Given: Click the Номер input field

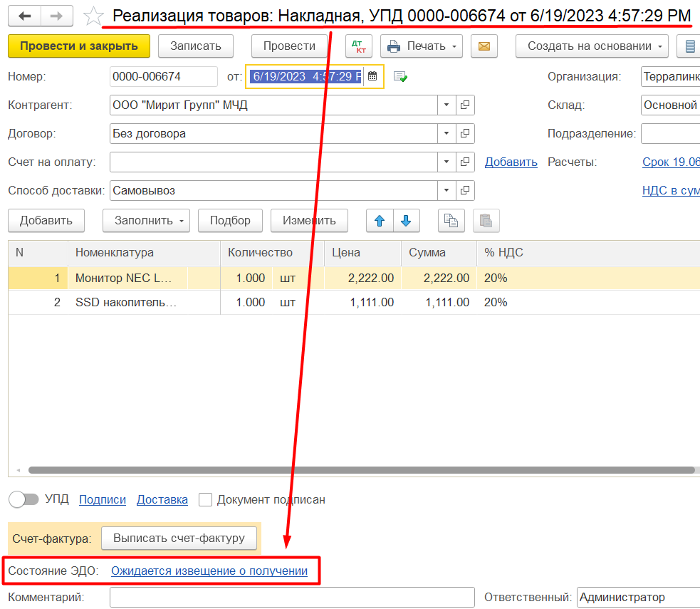Looking at the screenshot, I should point(163,76).
